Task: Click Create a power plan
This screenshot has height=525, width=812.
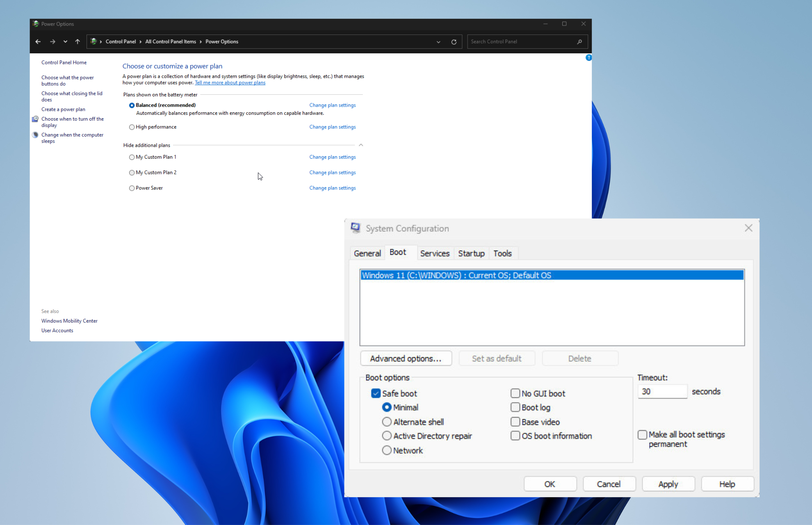Action: 63,109
